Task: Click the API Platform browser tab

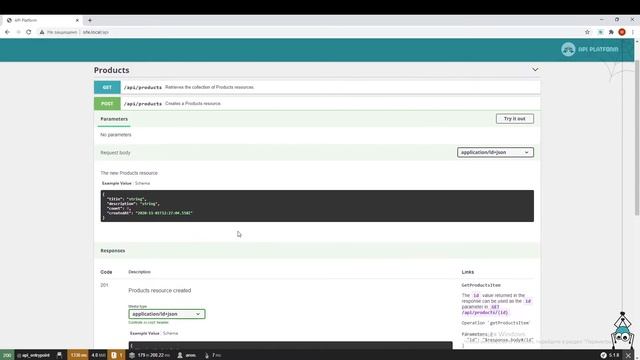Action: tap(41, 20)
